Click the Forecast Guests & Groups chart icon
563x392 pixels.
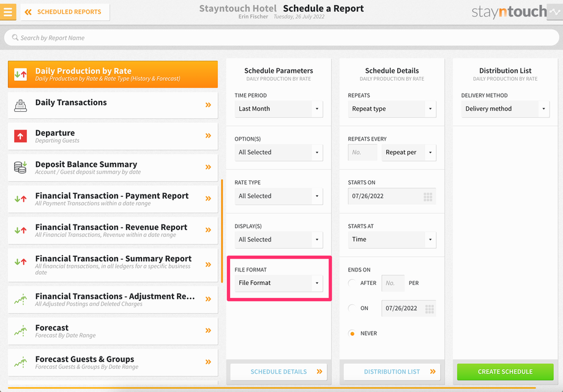20,362
